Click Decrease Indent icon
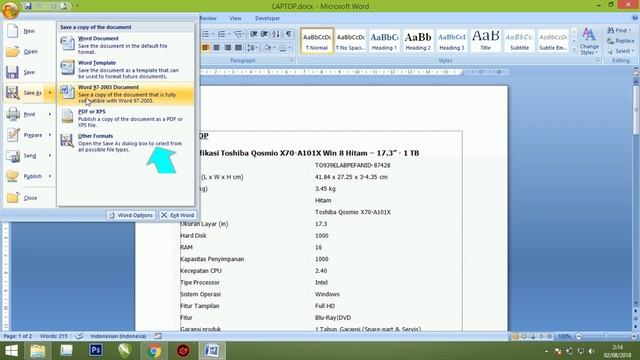 click(x=254, y=34)
